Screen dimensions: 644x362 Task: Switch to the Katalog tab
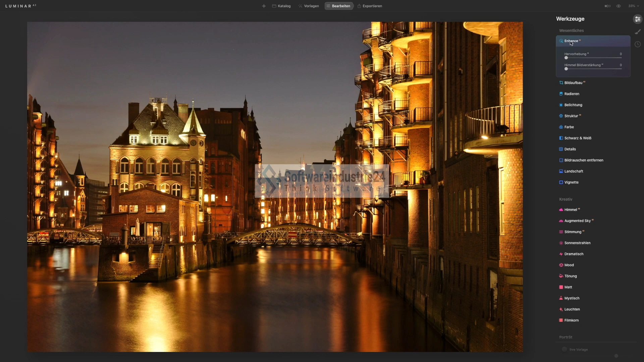pos(281,6)
